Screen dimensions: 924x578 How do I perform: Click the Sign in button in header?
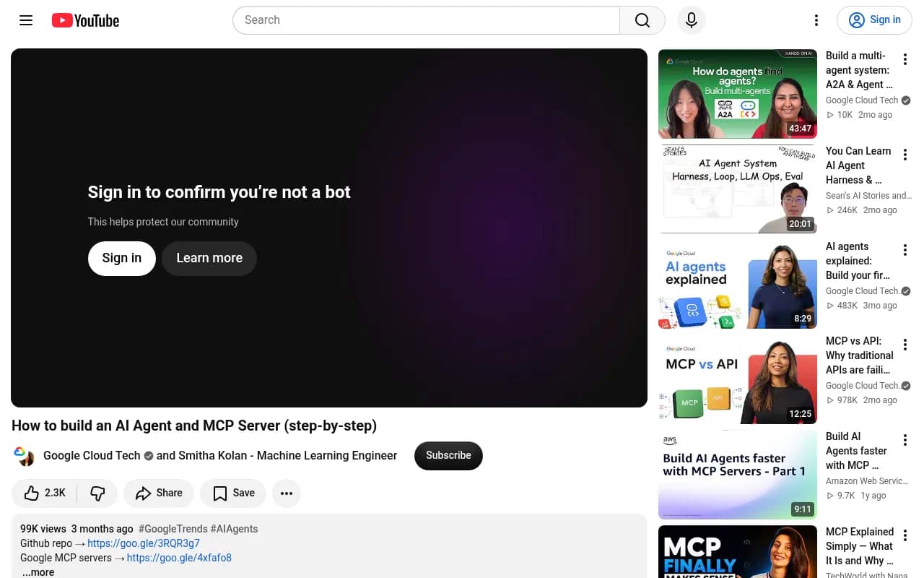(x=874, y=20)
